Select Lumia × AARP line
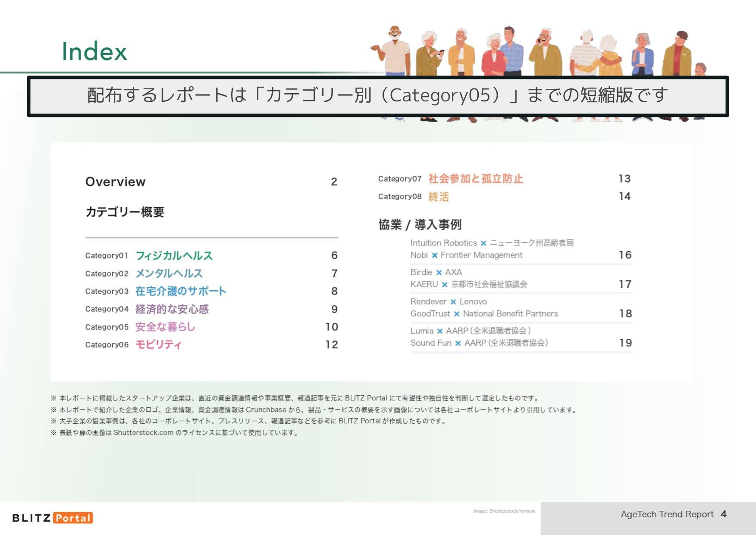This screenshot has width=756, height=535. pyautogui.click(x=471, y=331)
